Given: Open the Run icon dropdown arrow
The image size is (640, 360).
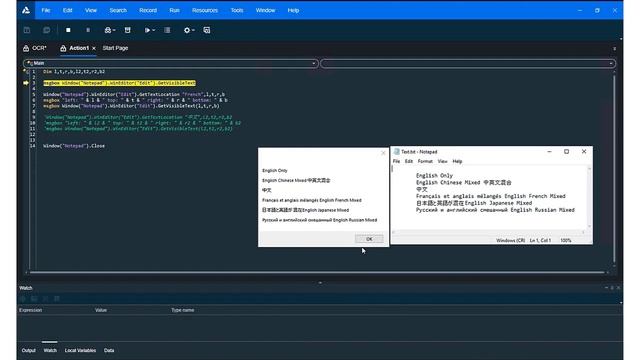Looking at the screenshot, I should click(153, 30).
